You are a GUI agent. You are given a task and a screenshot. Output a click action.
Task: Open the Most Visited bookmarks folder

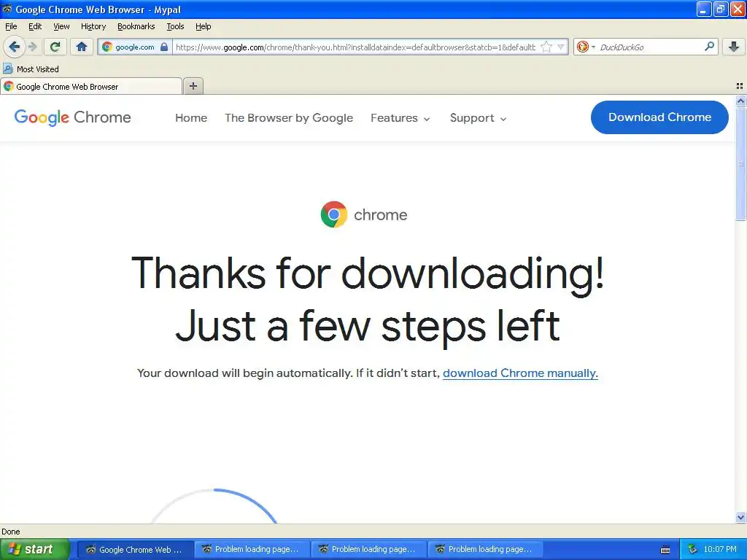pos(31,69)
